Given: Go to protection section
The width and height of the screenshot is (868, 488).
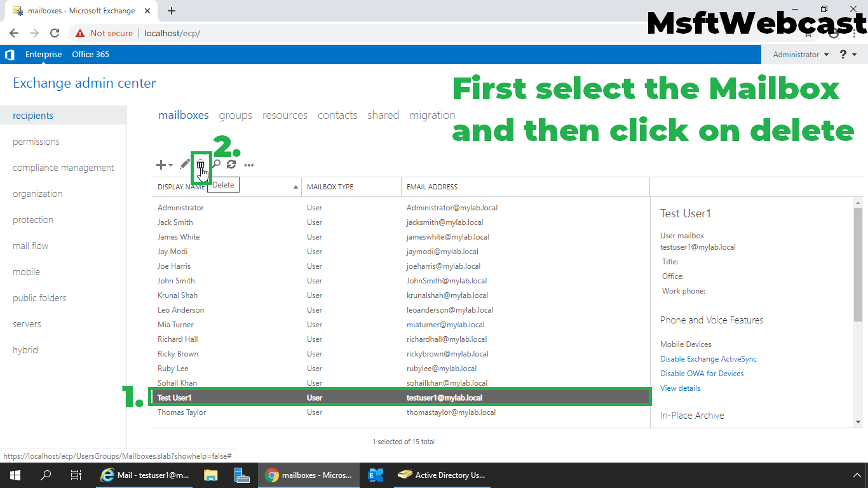Looking at the screenshot, I should tap(33, 220).
